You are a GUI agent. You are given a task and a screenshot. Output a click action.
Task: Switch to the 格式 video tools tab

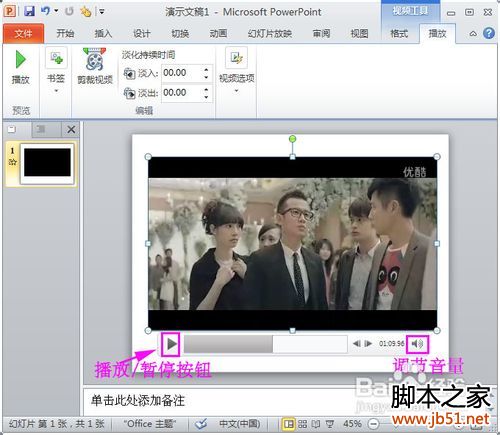399,33
